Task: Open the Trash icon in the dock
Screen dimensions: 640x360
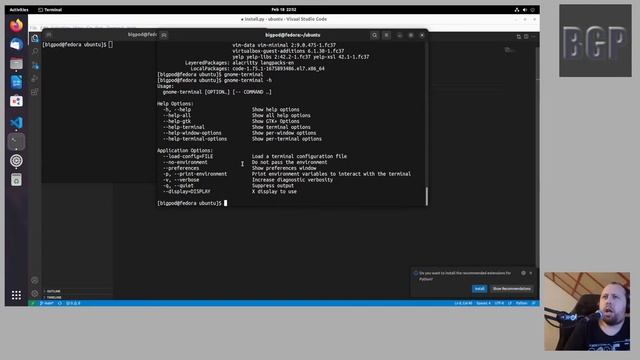Action: [16, 180]
